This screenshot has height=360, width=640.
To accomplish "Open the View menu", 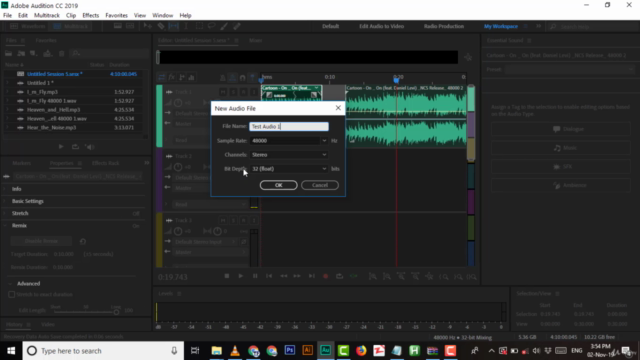I will (x=140, y=16).
